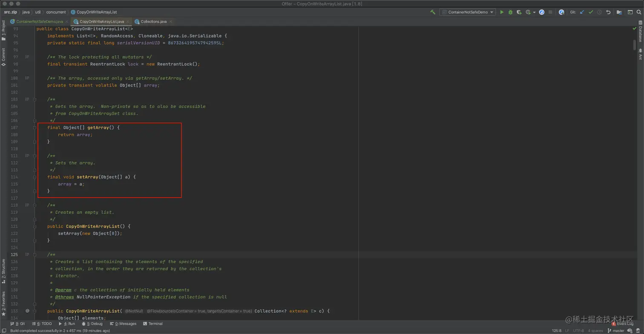Click the Git Rollback undo arrow icon

608,12
